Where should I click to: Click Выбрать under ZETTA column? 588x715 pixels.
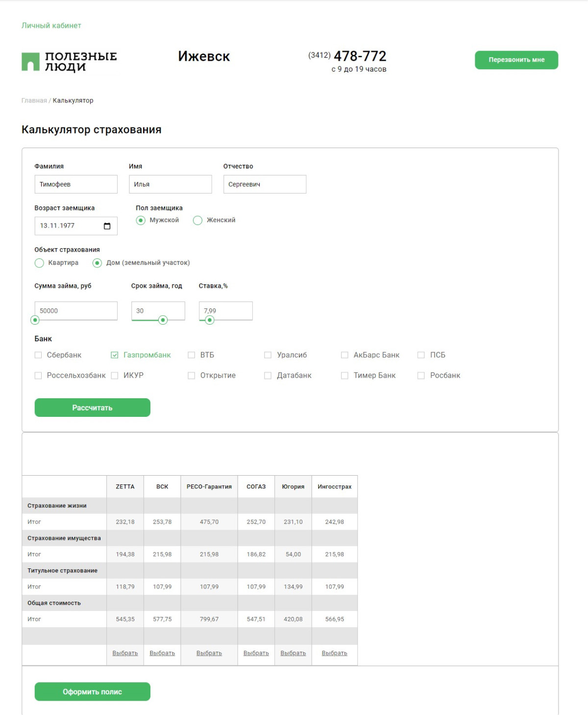coord(125,653)
